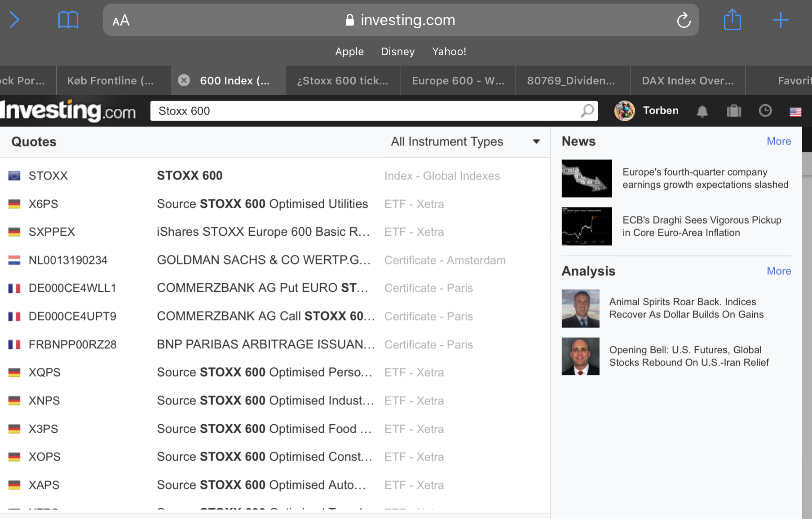Open the Safari bookmarks book icon
This screenshot has width=812, height=519.
[x=68, y=20]
